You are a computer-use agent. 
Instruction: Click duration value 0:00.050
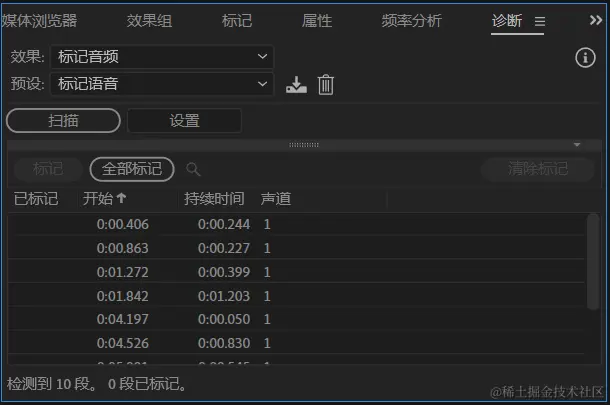pyautogui.click(x=224, y=319)
